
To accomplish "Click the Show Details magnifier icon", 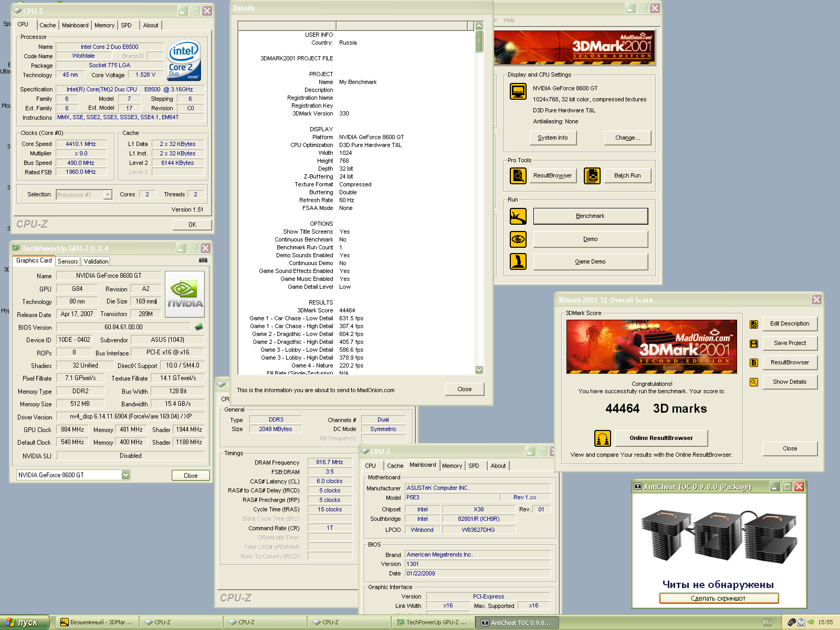I will (x=754, y=382).
